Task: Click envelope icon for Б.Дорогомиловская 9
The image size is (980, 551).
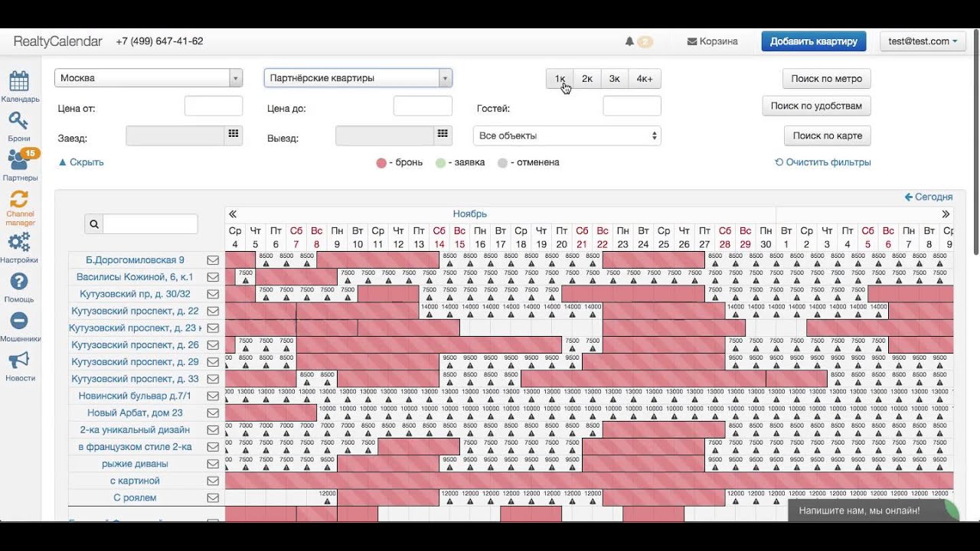Action: coord(213,260)
